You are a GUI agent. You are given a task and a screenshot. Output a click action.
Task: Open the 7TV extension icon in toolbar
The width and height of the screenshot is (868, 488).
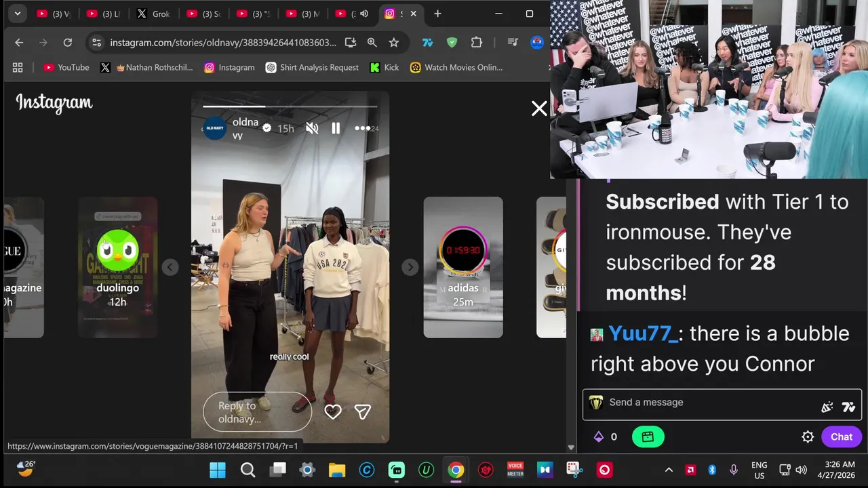tap(427, 42)
